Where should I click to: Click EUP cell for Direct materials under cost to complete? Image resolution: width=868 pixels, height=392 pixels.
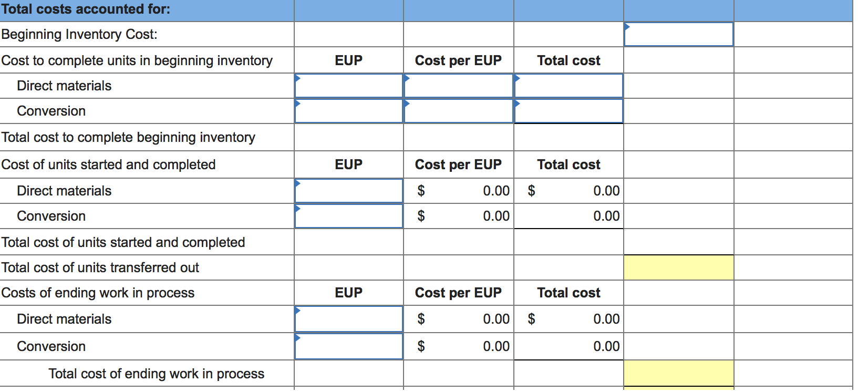tap(349, 86)
